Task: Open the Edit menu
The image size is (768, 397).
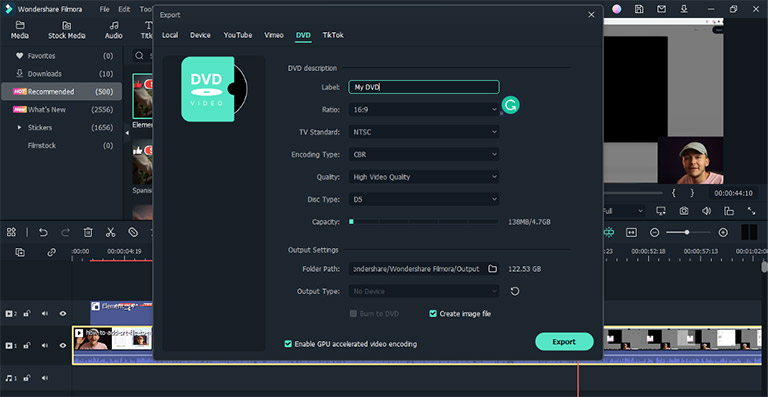Action: 124,9
